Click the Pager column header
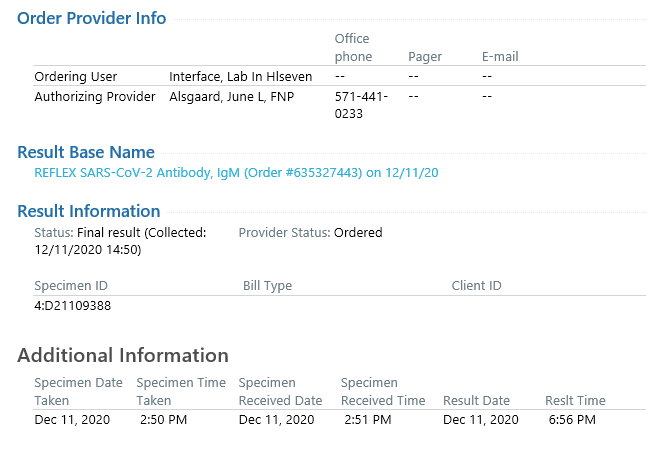This screenshot has height=453, width=664. [x=425, y=57]
